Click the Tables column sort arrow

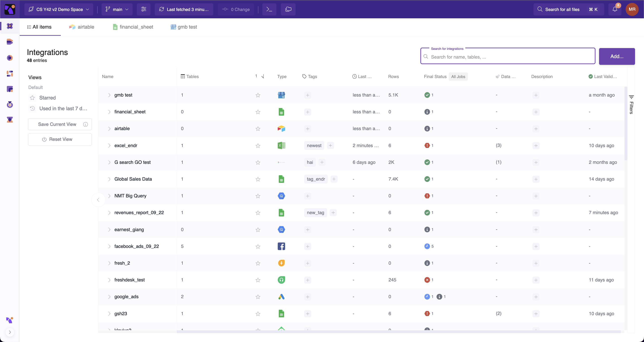pyautogui.click(x=263, y=76)
